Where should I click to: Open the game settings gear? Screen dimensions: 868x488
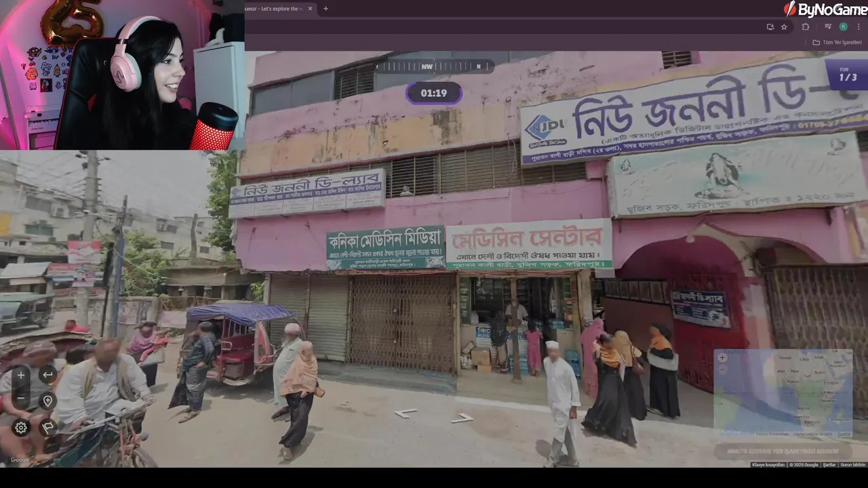[x=21, y=428]
